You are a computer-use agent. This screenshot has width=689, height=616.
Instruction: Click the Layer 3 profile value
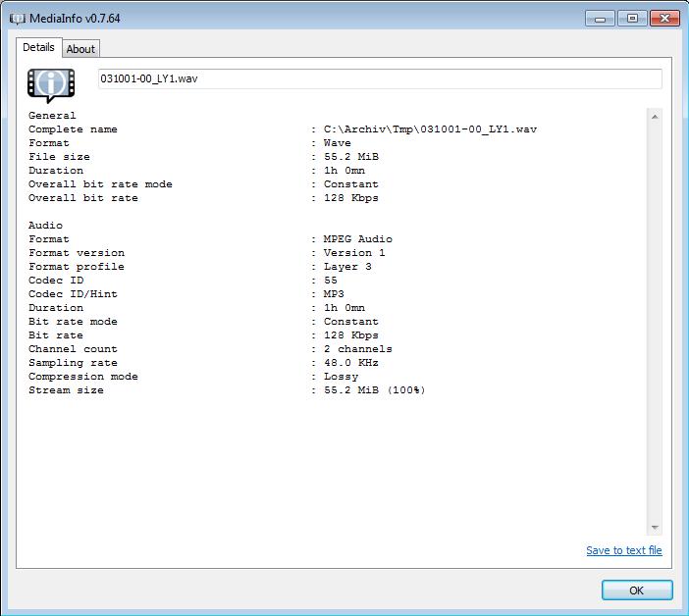click(x=347, y=266)
